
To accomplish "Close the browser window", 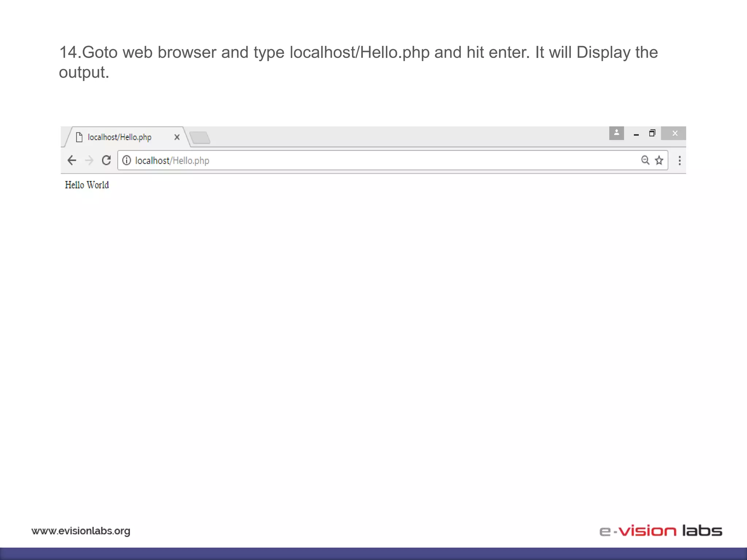I will point(674,133).
